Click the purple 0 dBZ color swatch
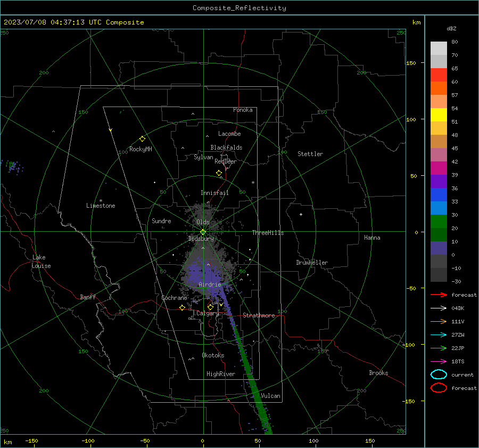Viewport: 479px width, 448px height. click(439, 248)
